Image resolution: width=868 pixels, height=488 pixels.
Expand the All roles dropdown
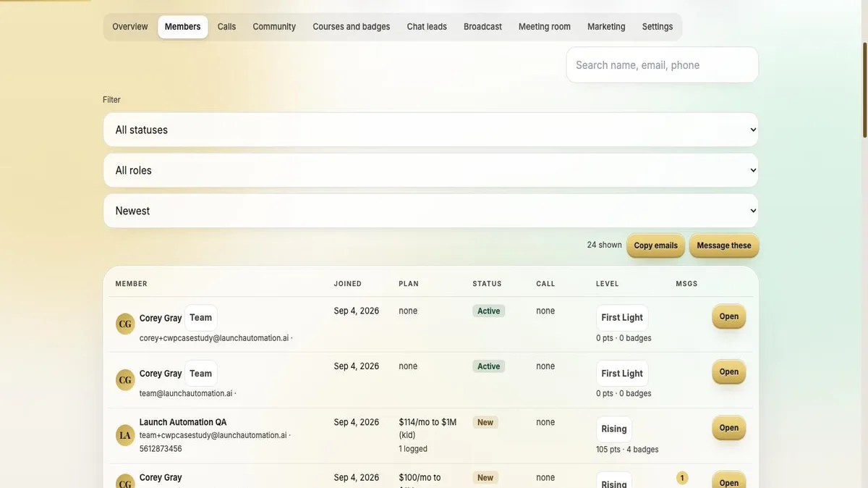[431, 170]
